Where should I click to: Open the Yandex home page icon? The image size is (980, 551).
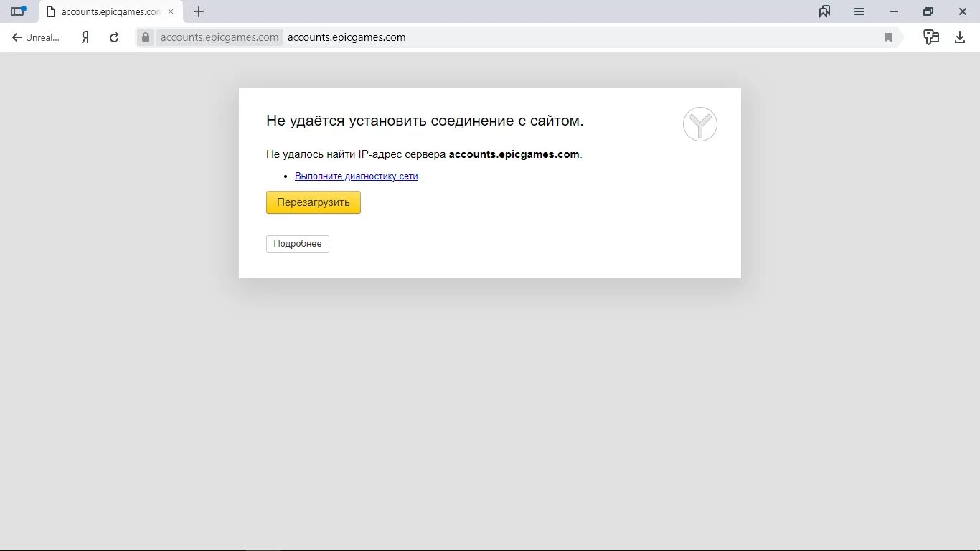point(85,37)
